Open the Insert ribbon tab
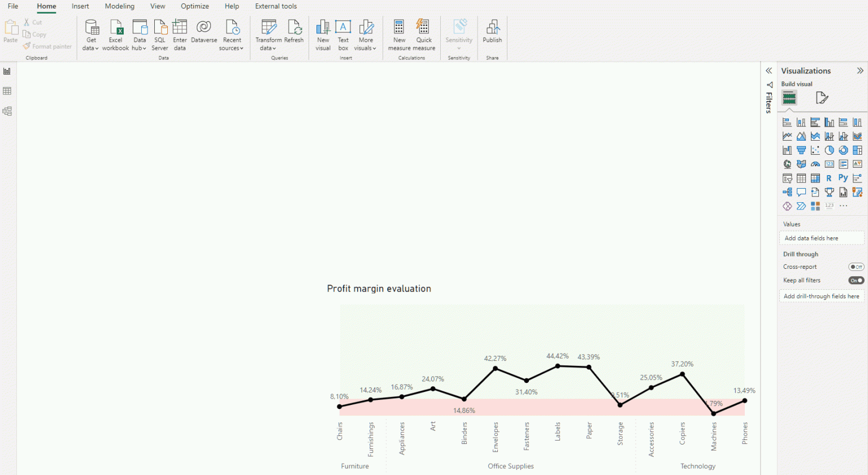 tap(80, 6)
